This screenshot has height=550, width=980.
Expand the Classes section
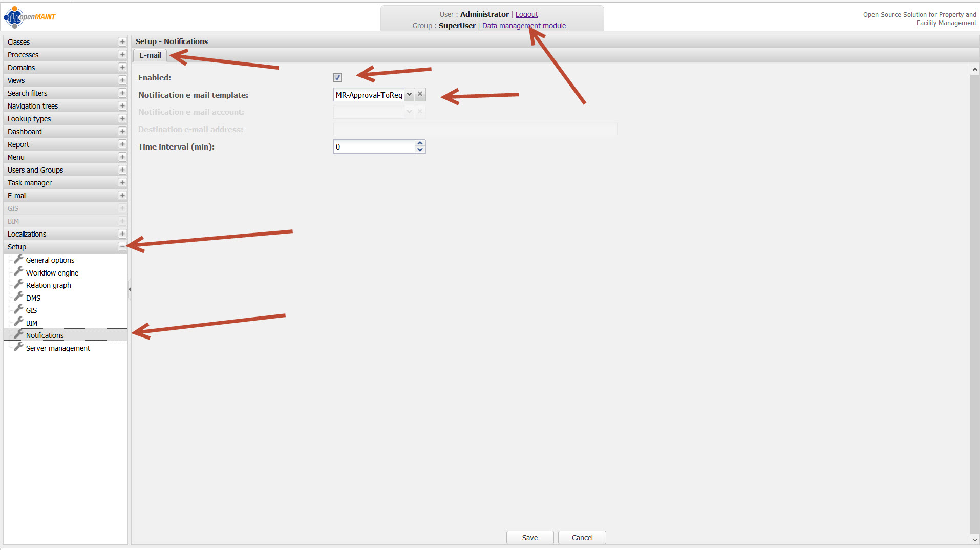click(x=122, y=42)
